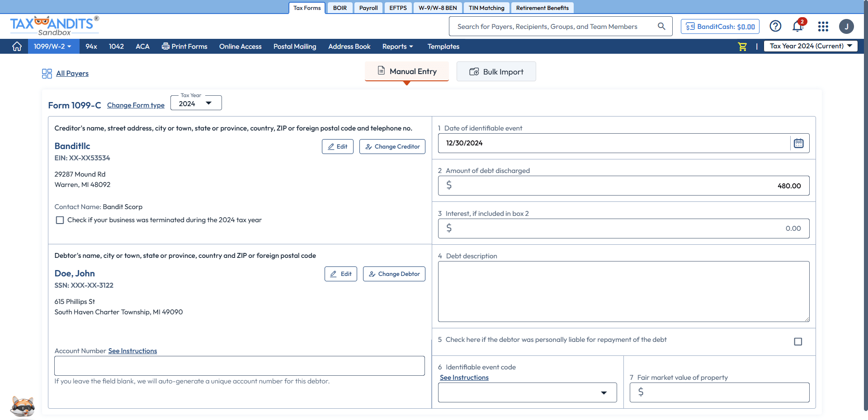
Task: Switch to the TIN Matching tab
Action: pos(486,8)
